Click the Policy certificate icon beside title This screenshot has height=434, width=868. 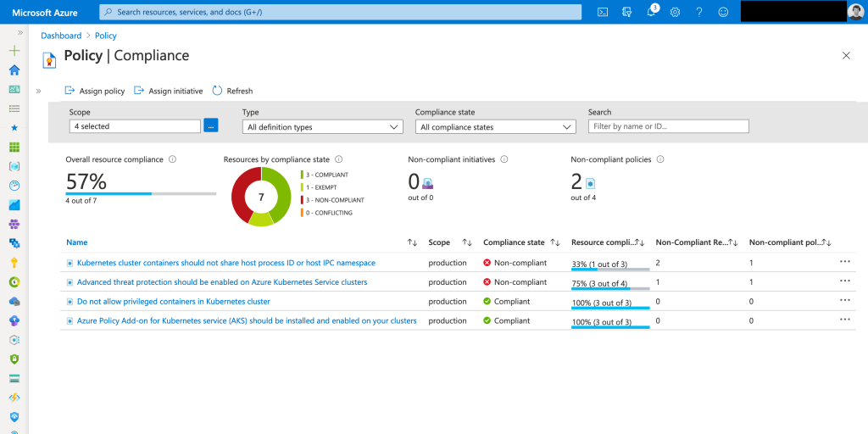click(x=50, y=59)
